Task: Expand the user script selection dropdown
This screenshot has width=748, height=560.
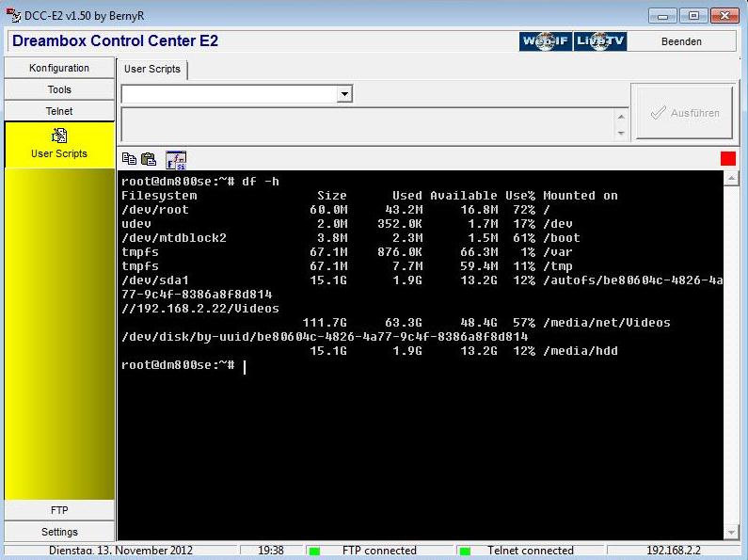Action: [344, 94]
